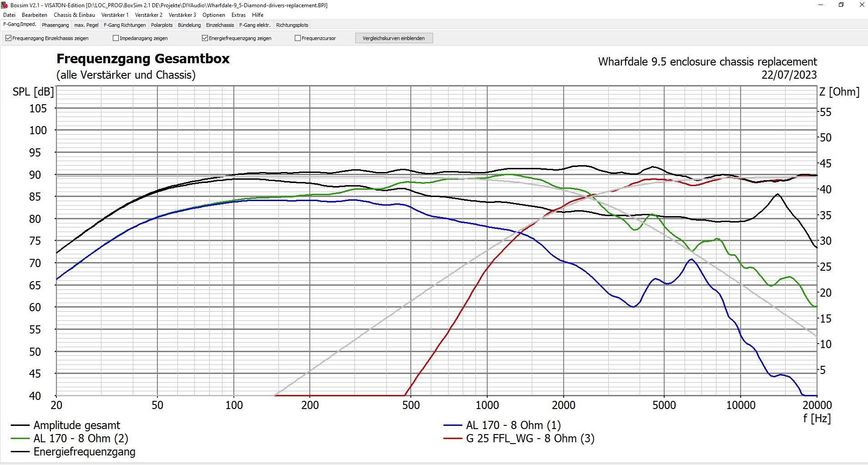The height and width of the screenshot is (465, 868).
Task: Switch to the F-Gang/Imped. tab
Action: [20, 25]
